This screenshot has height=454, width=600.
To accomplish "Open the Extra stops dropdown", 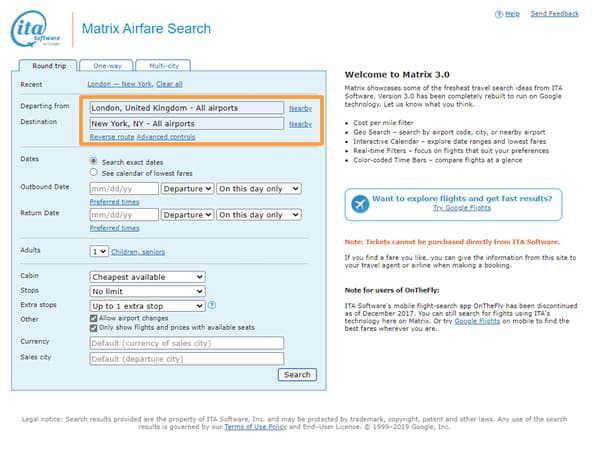I will tap(147, 306).
